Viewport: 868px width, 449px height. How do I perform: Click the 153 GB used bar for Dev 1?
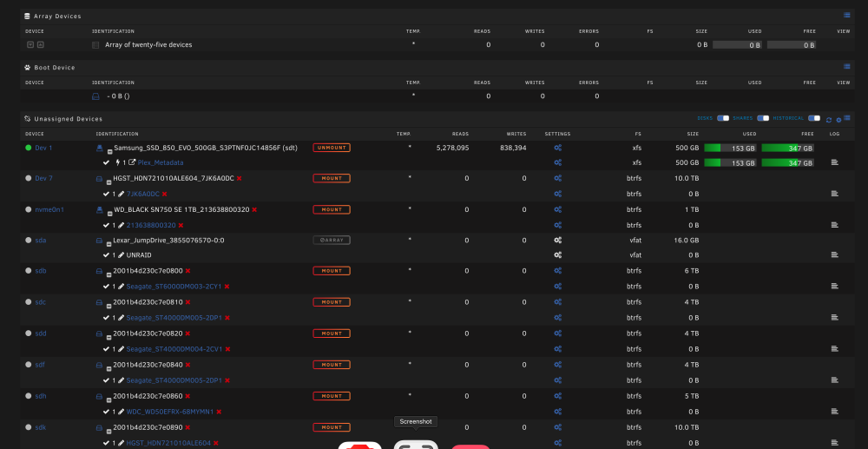point(731,148)
